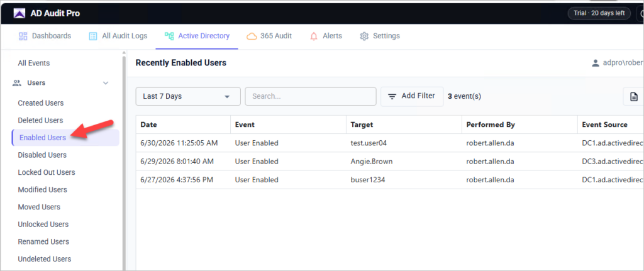The image size is (644, 271).
Task: Click robert.allen.da in the Angie.Brown row
Action: (490, 162)
